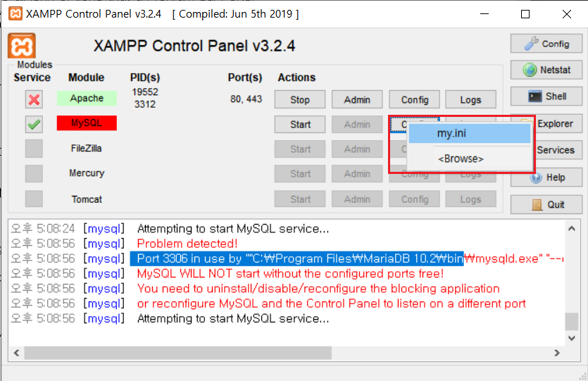Click the 5:08:24 'Attempting to start MySQL service' line
Image resolution: width=588 pixels, height=381 pixels.
233,229
